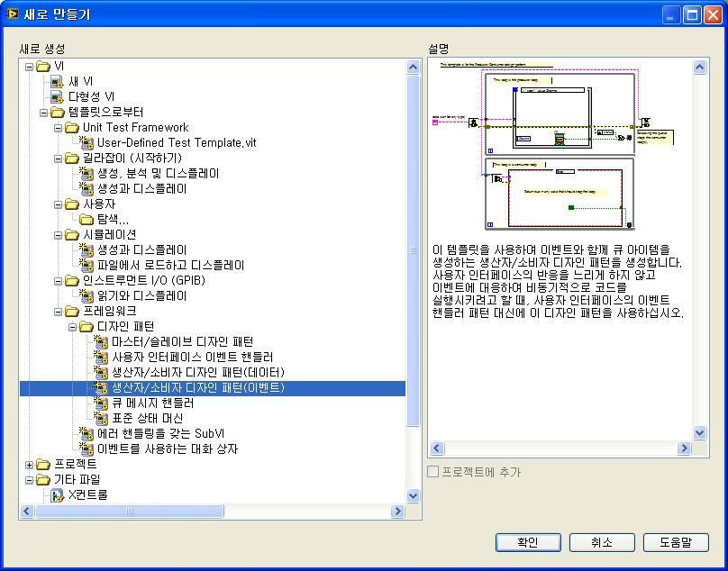Screen dimensions: 728x571
Task: Collapse the 기타 파일 node
Action: (29, 480)
